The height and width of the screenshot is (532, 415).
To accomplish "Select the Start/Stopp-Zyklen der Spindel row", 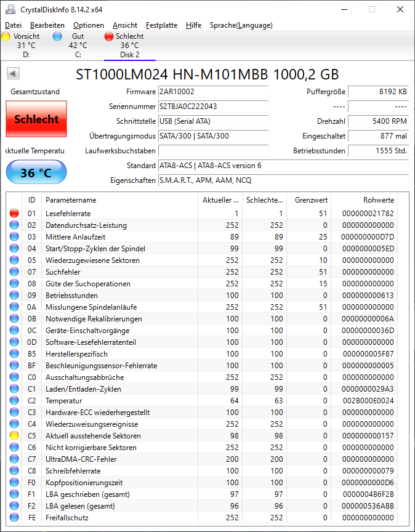I will coord(202,248).
